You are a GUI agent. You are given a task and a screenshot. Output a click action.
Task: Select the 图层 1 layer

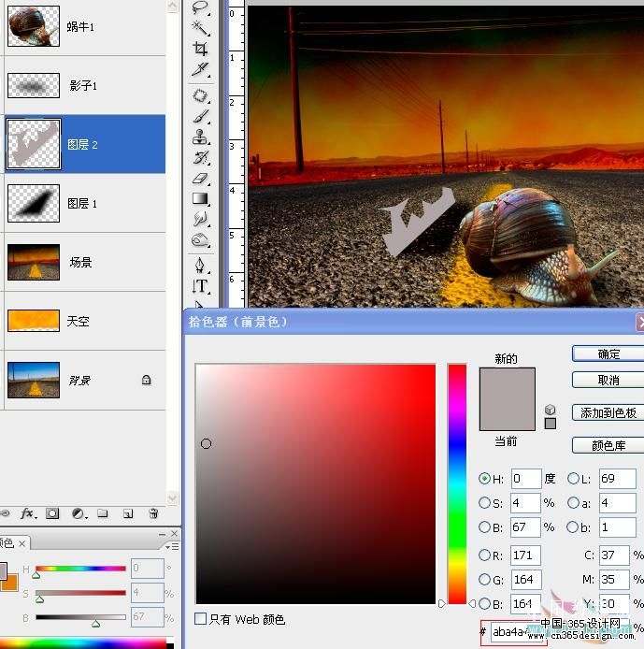tap(85, 203)
